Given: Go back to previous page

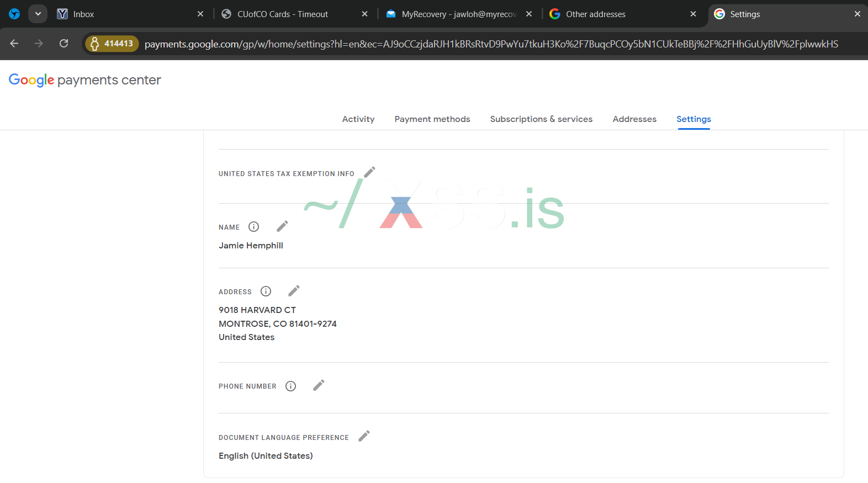Looking at the screenshot, I should tap(14, 44).
